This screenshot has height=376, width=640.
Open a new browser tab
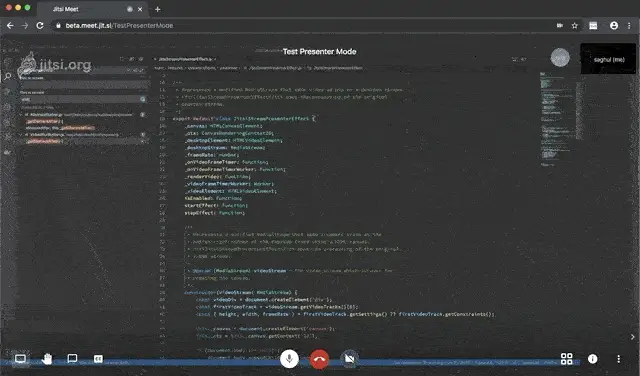point(158,9)
